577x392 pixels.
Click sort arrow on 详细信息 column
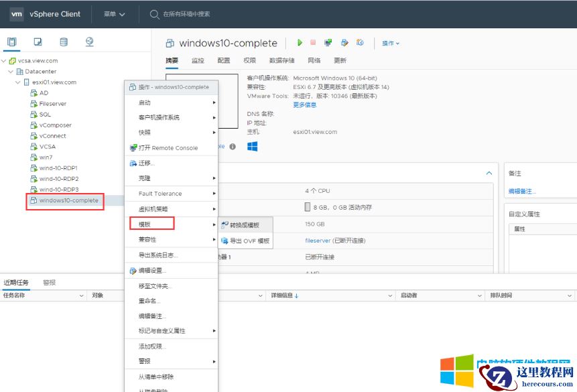tap(297, 296)
